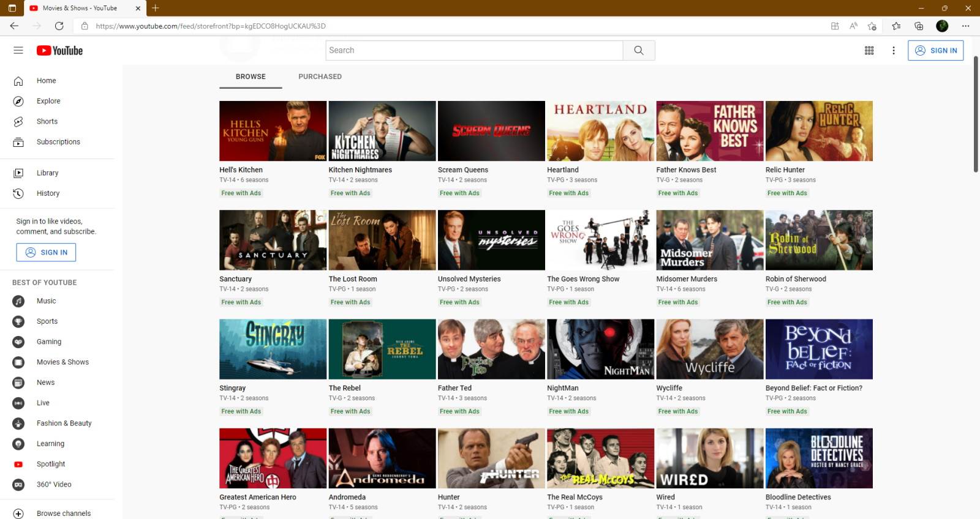Select Gaming under Best of YouTube
The width and height of the screenshot is (980, 519).
tap(48, 342)
